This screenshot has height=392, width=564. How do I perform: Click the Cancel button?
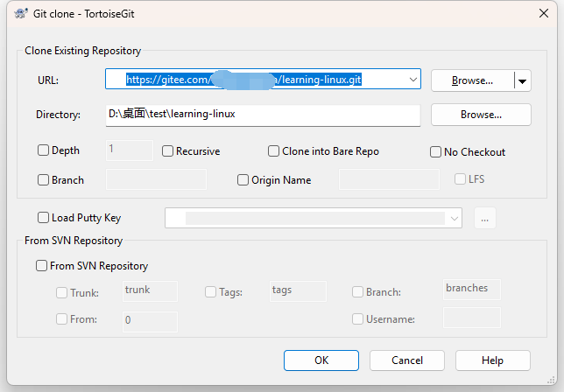pyautogui.click(x=407, y=360)
